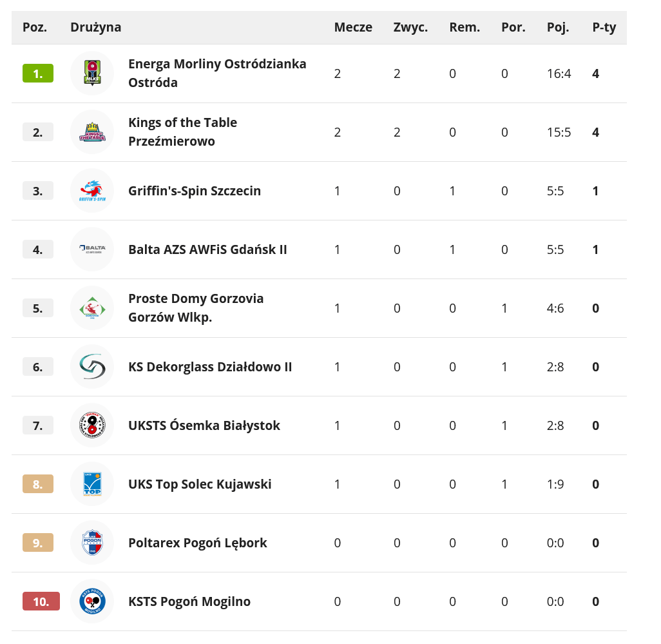Click the red tenth position badge
The width and height of the screenshot is (661, 644).
[x=41, y=601]
